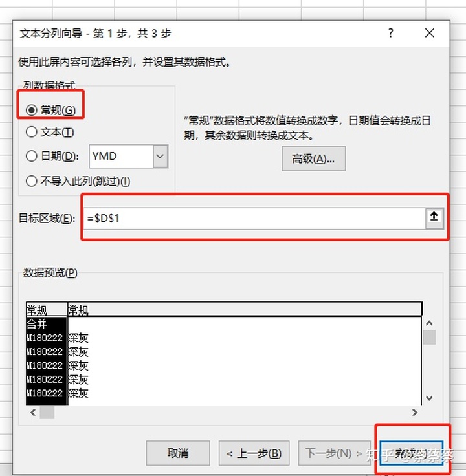Click the 取消 cancel button
Screen dimensions: 466x476
click(x=178, y=453)
